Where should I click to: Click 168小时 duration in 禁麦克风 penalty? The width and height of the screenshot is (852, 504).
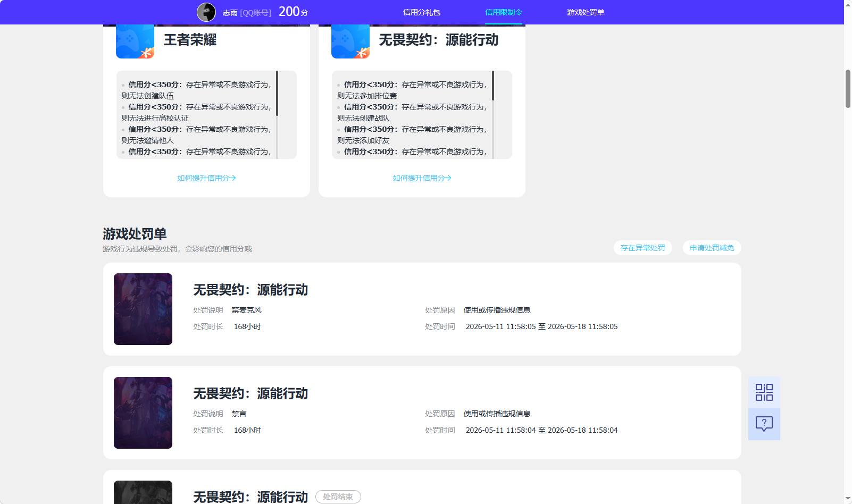247,326
